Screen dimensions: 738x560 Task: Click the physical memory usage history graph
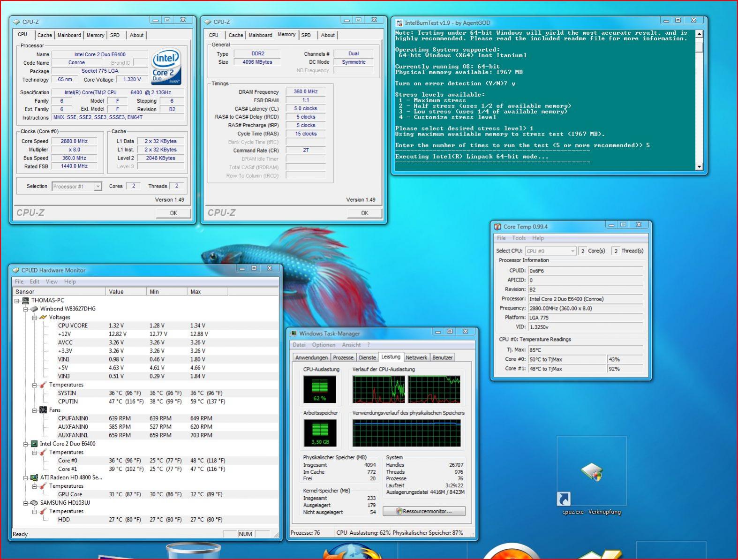click(407, 433)
